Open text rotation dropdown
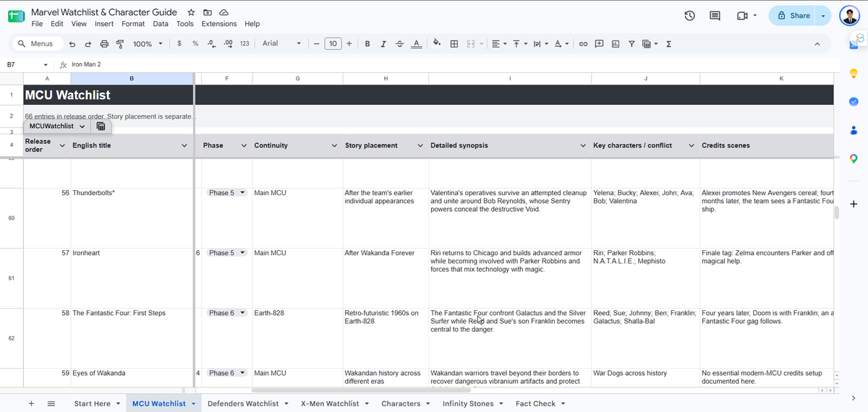868x412 pixels. 561,44
